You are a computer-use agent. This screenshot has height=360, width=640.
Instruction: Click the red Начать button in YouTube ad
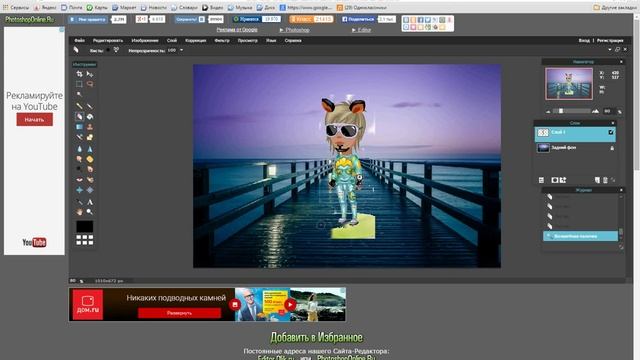pos(35,120)
